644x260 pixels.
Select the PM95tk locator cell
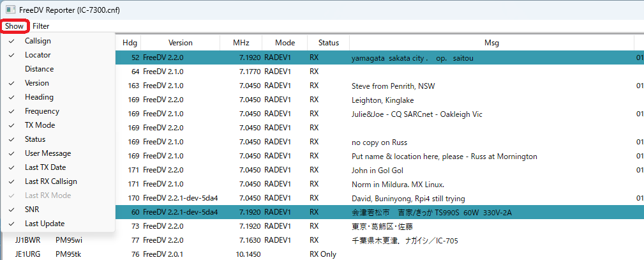(68, 255)
